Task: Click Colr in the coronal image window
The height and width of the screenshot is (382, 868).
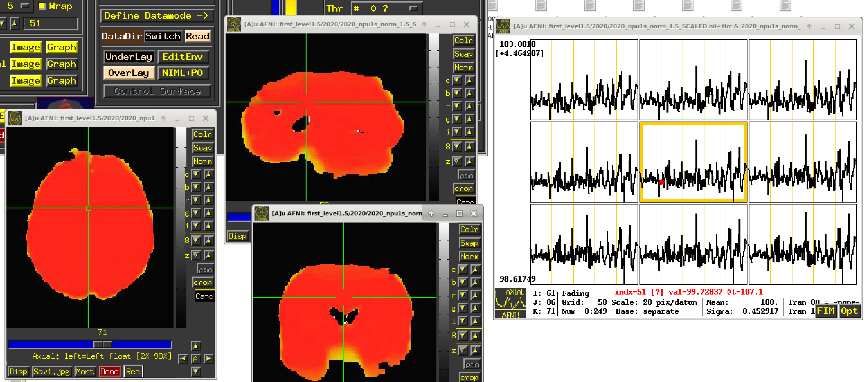Action: [x=469, y=230]
